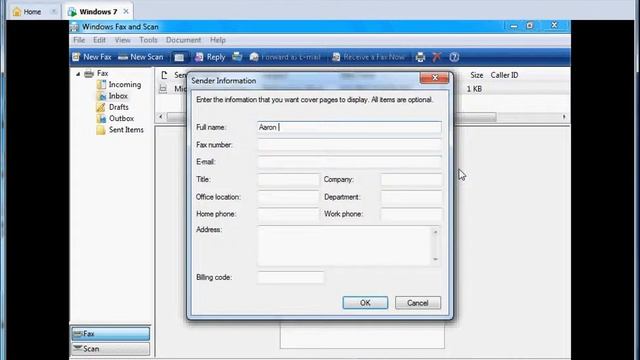The width and height of the screenshot is (640, 360).
Task: Click the New Fax toolbar button
Action: (92, 57)
